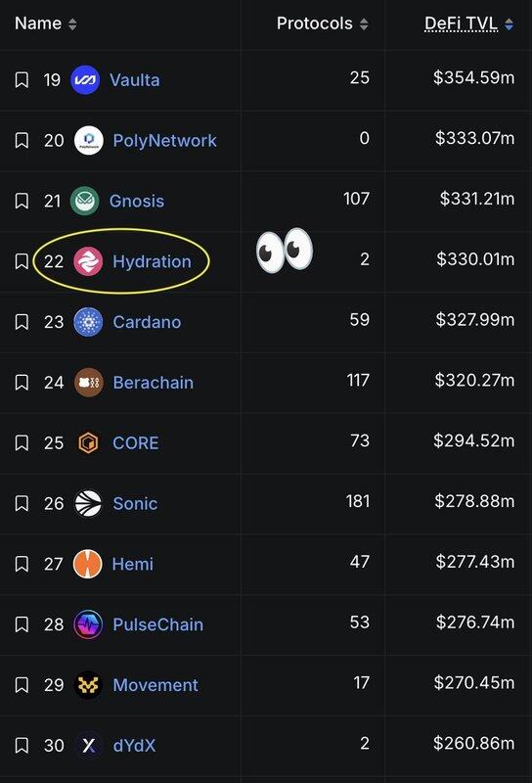
Task: Open the Hemi chain page link
Action: 132,564
